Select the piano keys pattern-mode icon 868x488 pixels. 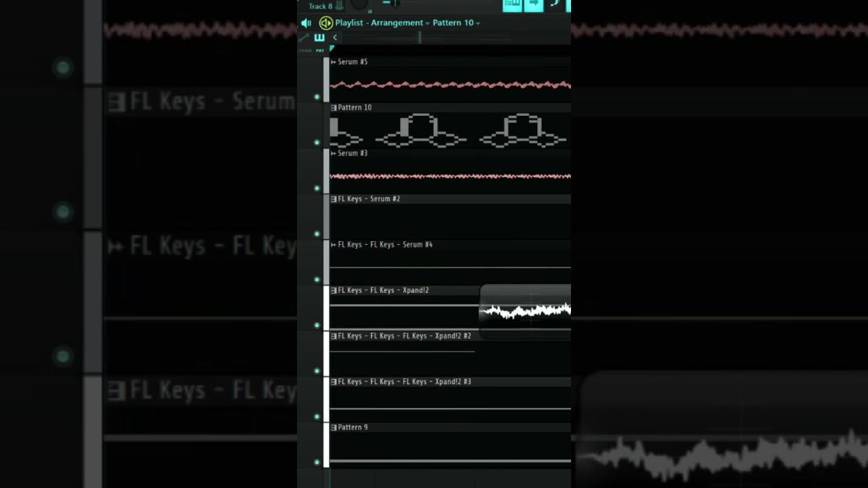pos(319,37)
